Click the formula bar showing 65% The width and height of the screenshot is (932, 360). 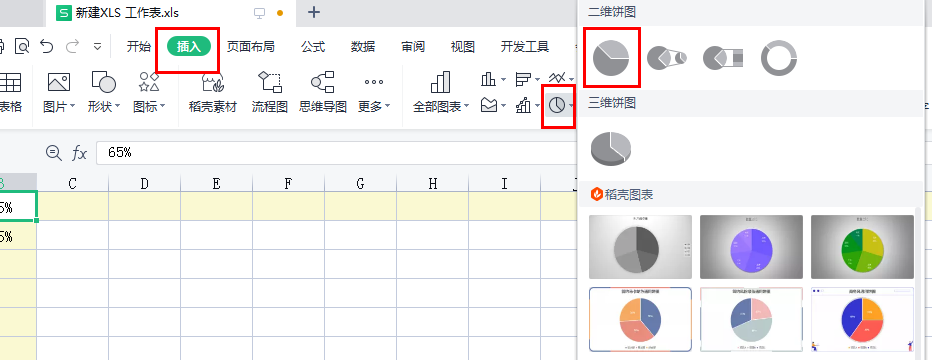click(x=336, y=153)
